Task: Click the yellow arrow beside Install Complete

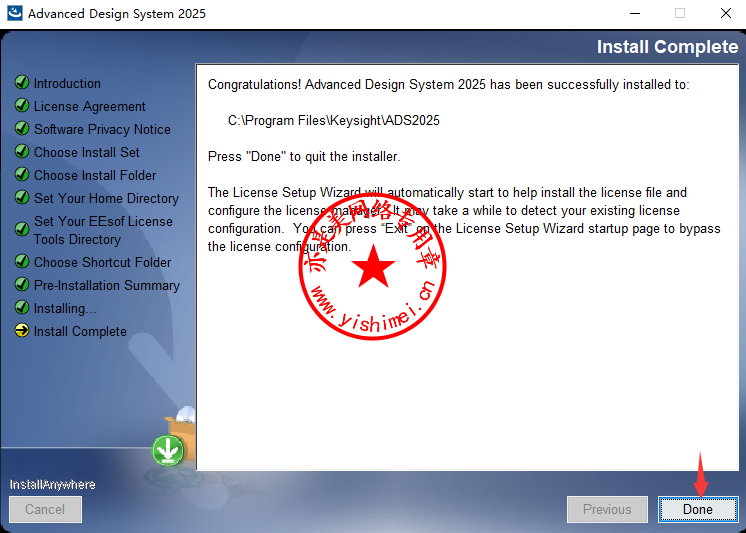Action: (x=22, y=330)
